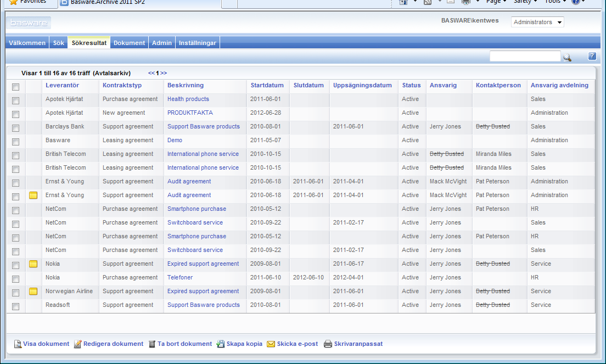Screen dimensions: 606x364
Task: Click the Ta bort dokument link
Action: point(185,344)
